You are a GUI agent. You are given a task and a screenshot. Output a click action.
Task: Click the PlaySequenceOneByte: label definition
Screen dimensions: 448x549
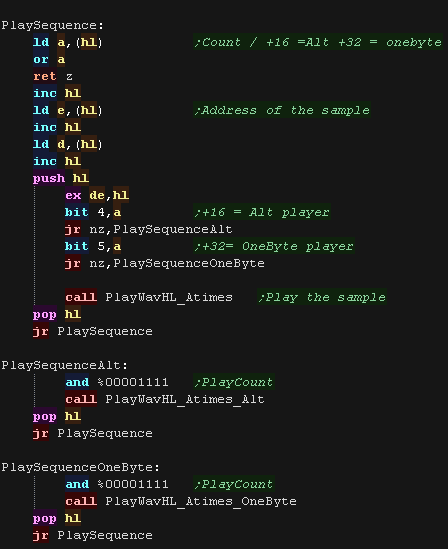tap(80, 467)
